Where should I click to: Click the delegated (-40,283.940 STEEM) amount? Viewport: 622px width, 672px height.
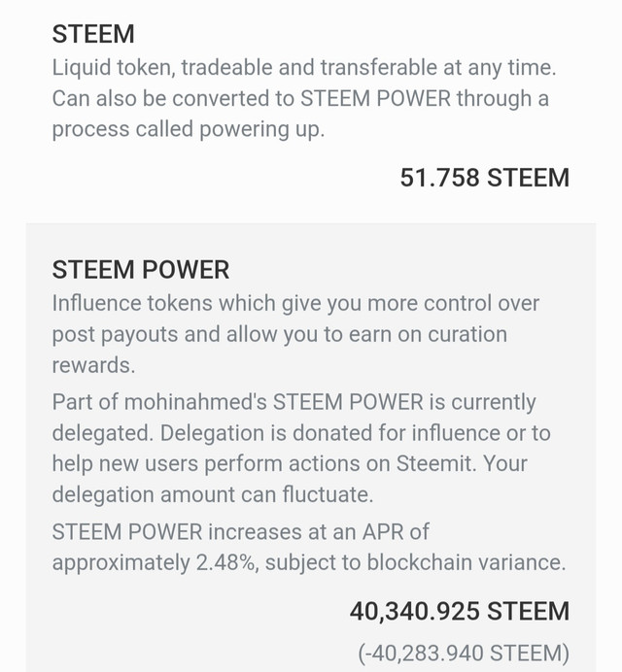(464, 654)
